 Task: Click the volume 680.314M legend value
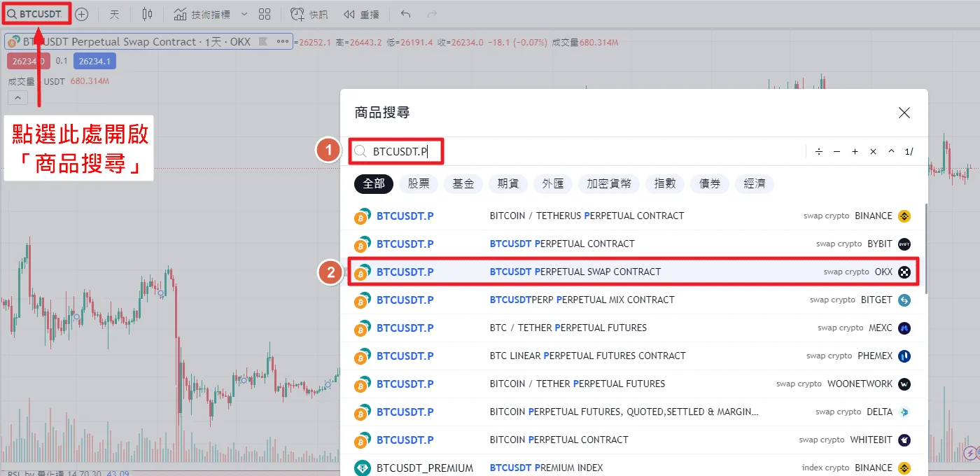[x=90, y=81]
